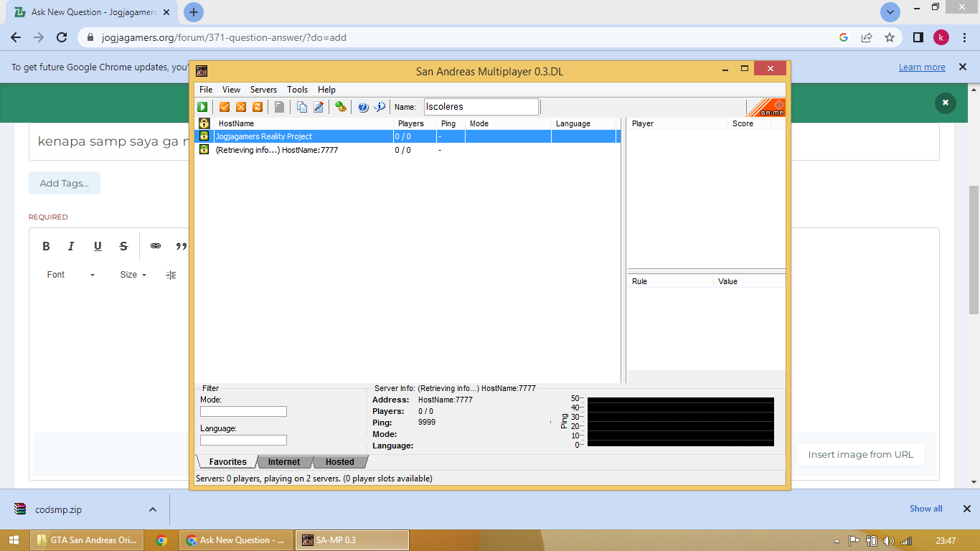
Task: Click the orange Refresh Server icon
Action: click(x=258, y=107)
